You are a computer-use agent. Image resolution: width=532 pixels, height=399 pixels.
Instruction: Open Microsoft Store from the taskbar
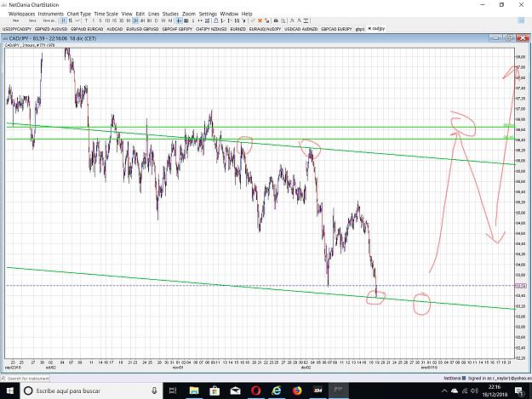click(215, 390)
